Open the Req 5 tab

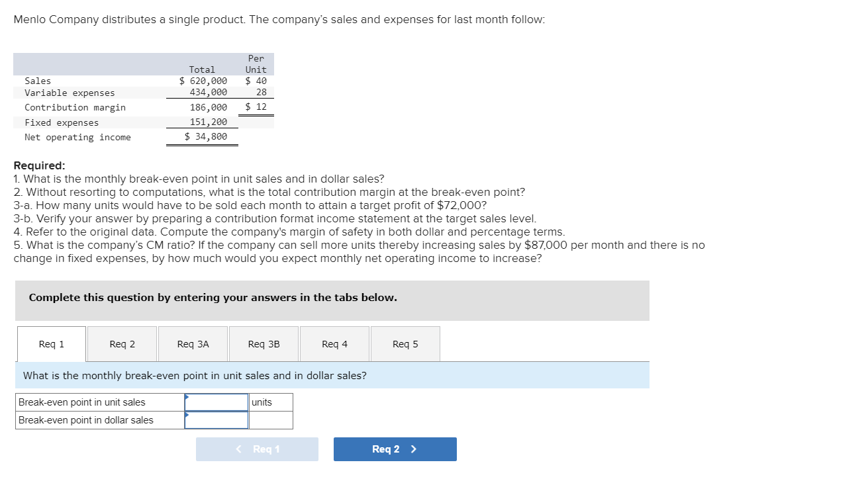pyautogui.click(x=405, y=343)
